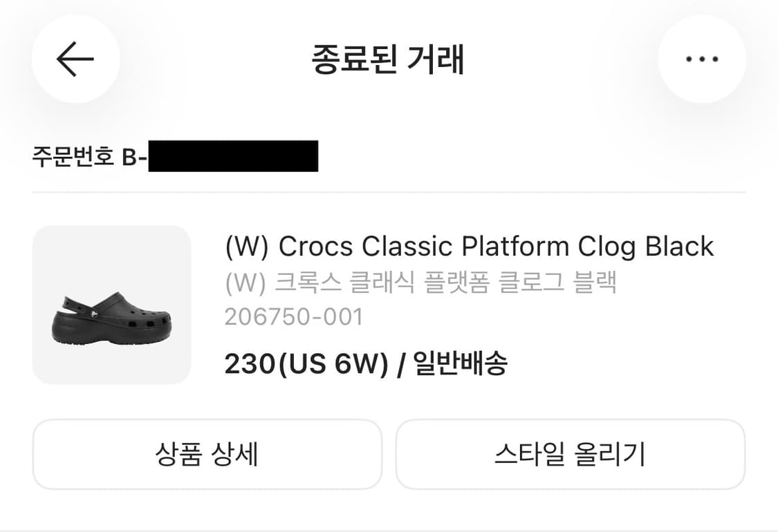Select the product name Crocs Classic Platform Clog Black
The width and height of the screenshot is (778, 532).
[x=469, y=247]
